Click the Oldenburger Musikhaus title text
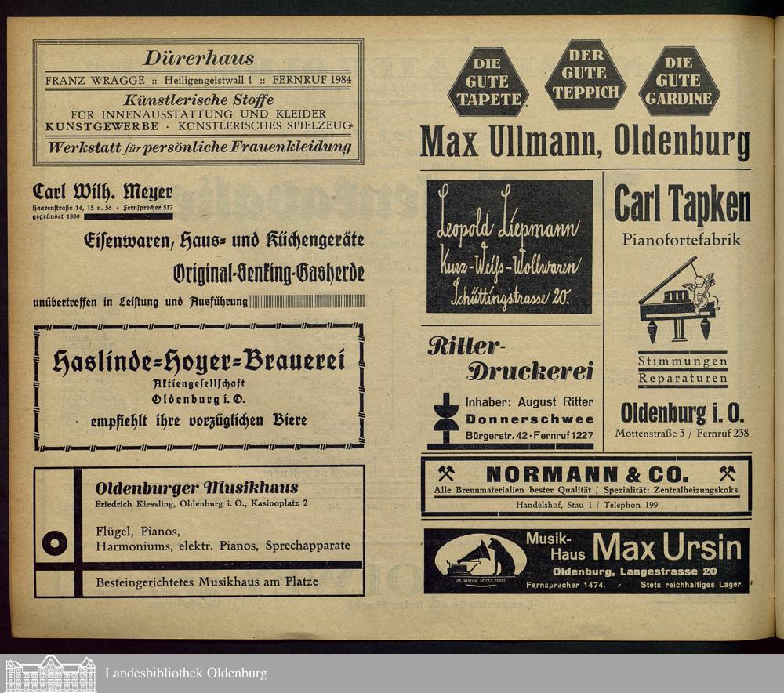 pos(196,488)
